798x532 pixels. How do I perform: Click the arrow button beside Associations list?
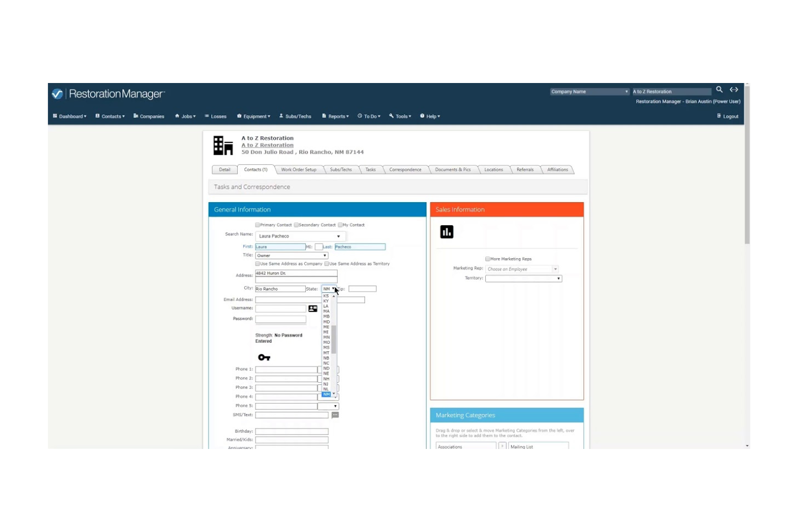coord(503,446)
